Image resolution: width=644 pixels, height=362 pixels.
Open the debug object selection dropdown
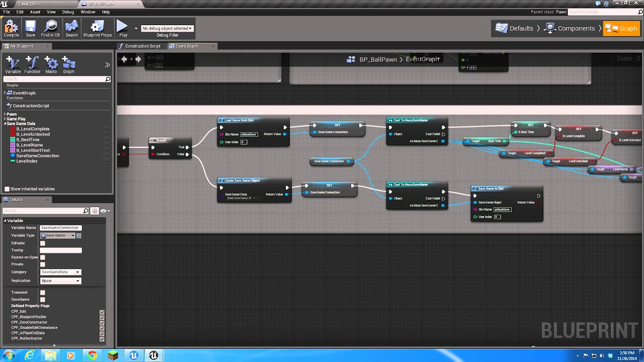tap(167, 28)
